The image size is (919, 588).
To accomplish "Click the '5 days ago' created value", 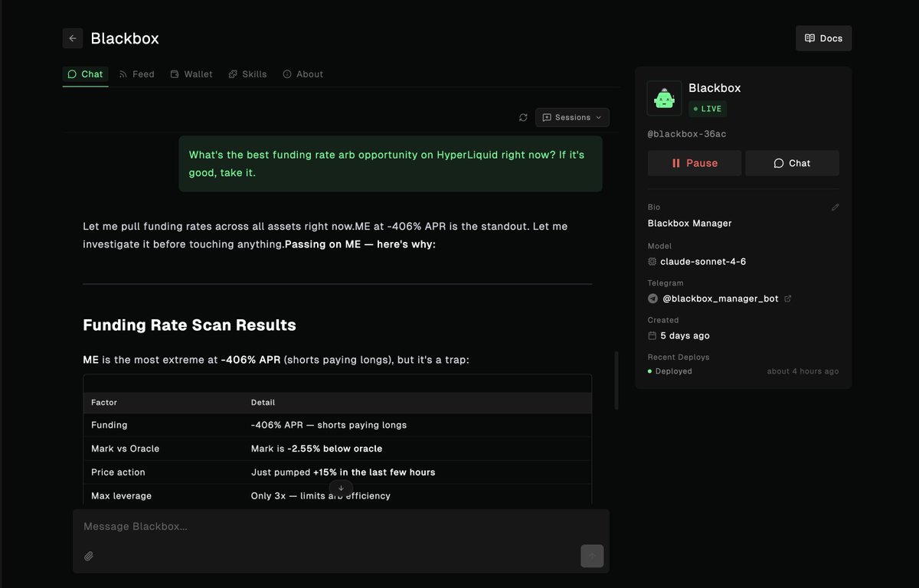I will [x=685, y=335].
